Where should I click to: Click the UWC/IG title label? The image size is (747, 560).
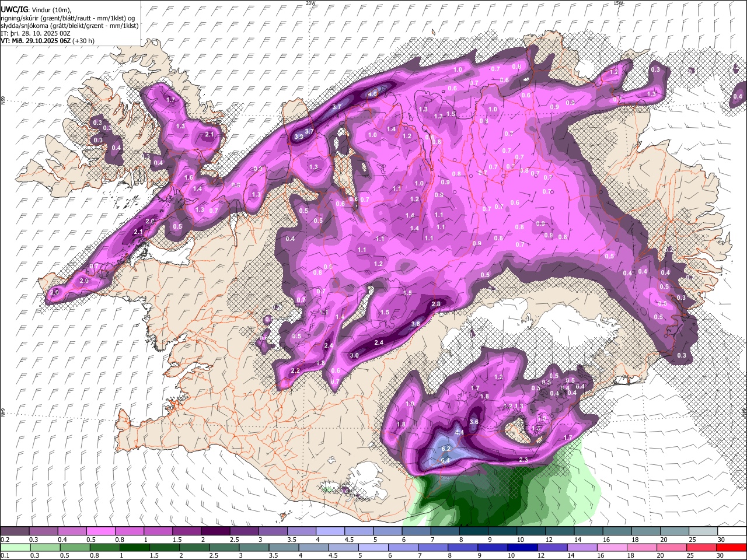(x=13, y=10)
